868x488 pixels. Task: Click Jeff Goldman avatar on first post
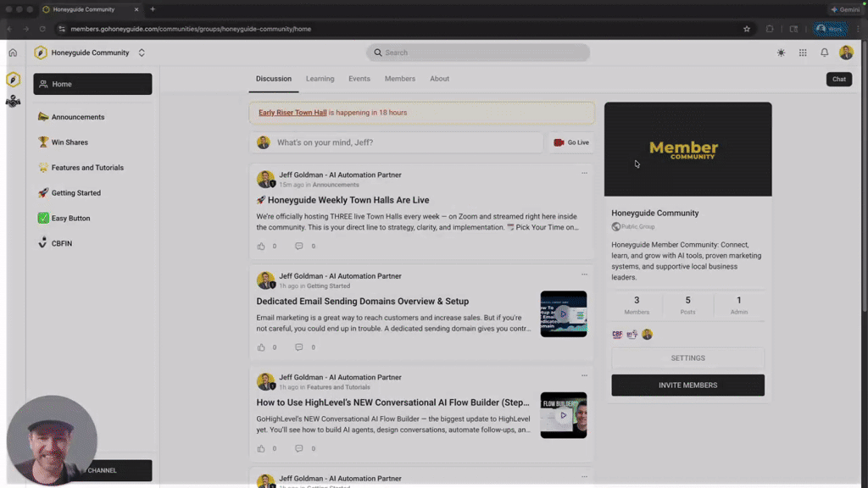(265, 180)
